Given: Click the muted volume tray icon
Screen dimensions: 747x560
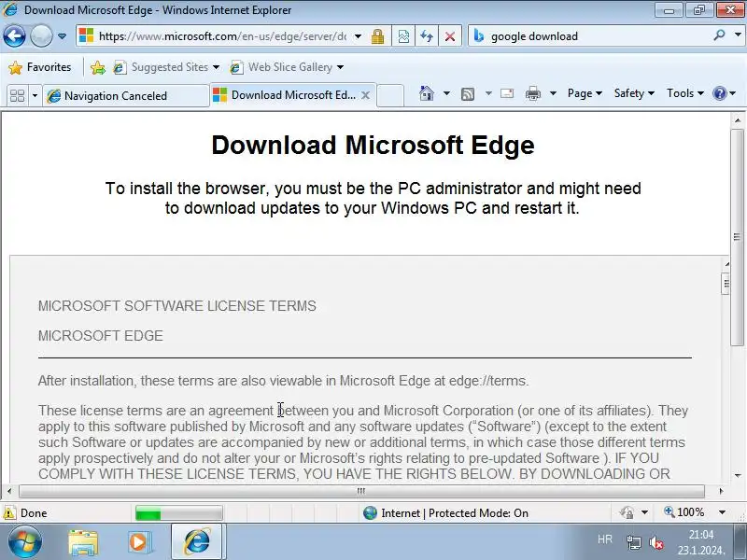Looking at the screenshot, I should (x=656, y=542).
